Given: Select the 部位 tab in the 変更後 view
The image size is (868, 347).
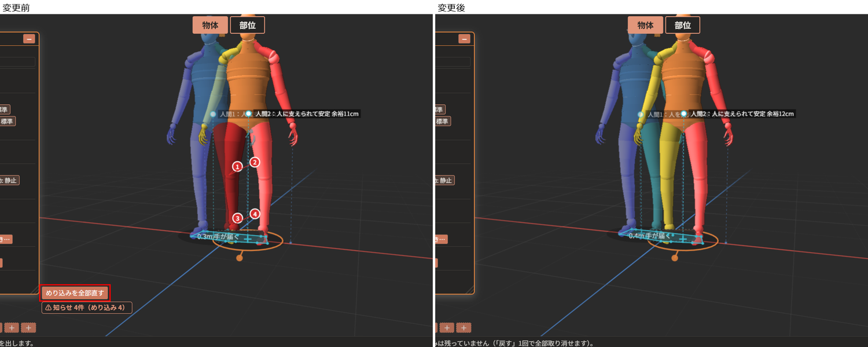Looking at the screenshot, I should coord(683,25).
